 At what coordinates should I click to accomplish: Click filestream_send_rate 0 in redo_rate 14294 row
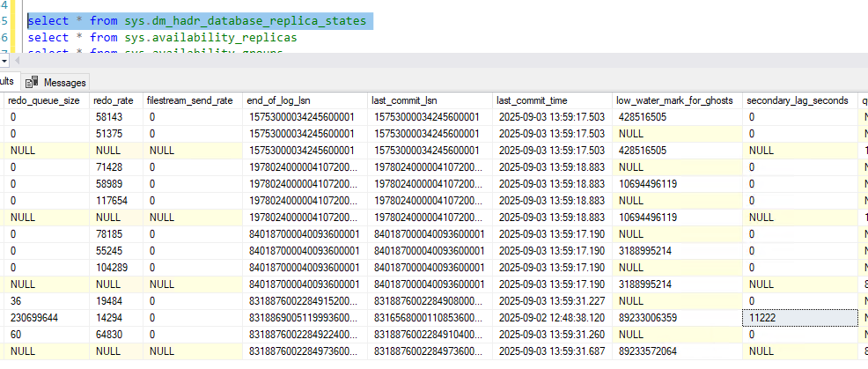tap(194, 318)
